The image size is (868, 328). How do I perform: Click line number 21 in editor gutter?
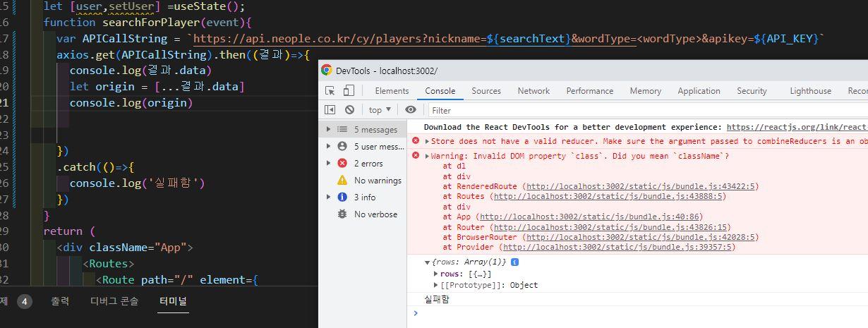[x=6, y=102]
